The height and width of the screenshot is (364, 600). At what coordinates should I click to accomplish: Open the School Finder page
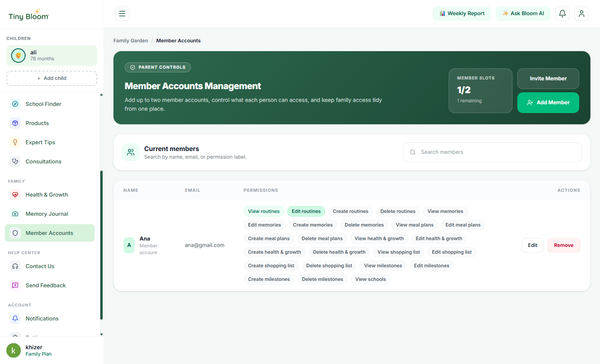tap(50, 104)
